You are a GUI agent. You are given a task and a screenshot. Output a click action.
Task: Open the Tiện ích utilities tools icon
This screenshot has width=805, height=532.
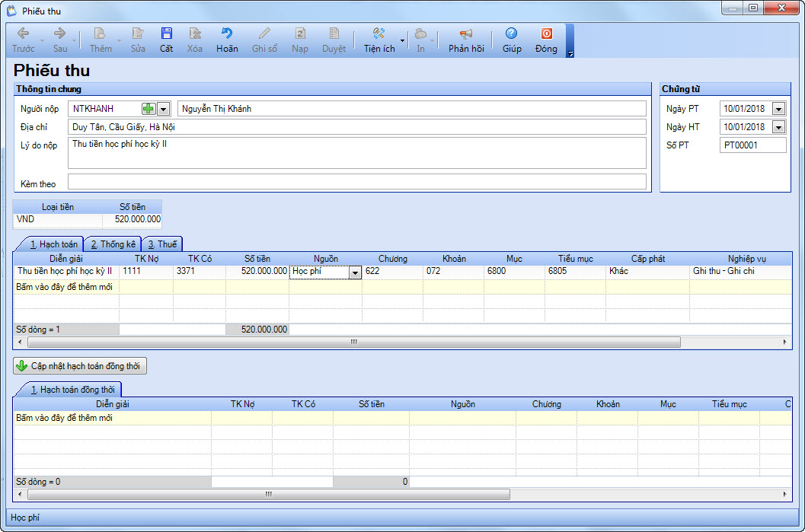coord(379,33)
